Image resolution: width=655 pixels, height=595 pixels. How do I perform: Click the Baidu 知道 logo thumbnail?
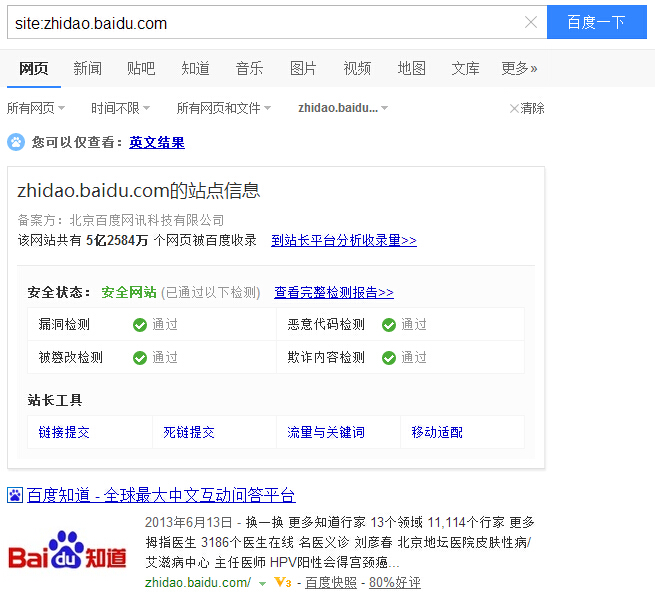67,550
